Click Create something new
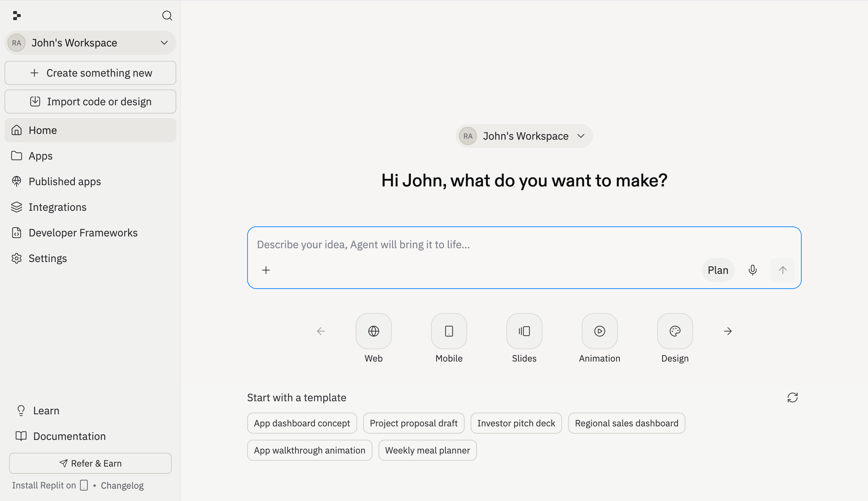Screen dimensions: 868x501 [90, 73]
